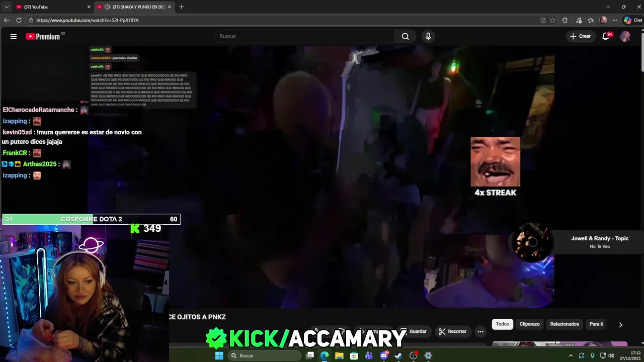Open YouTube notifications bell
Viewport: 644px width, 362px height.
(606, 36)
